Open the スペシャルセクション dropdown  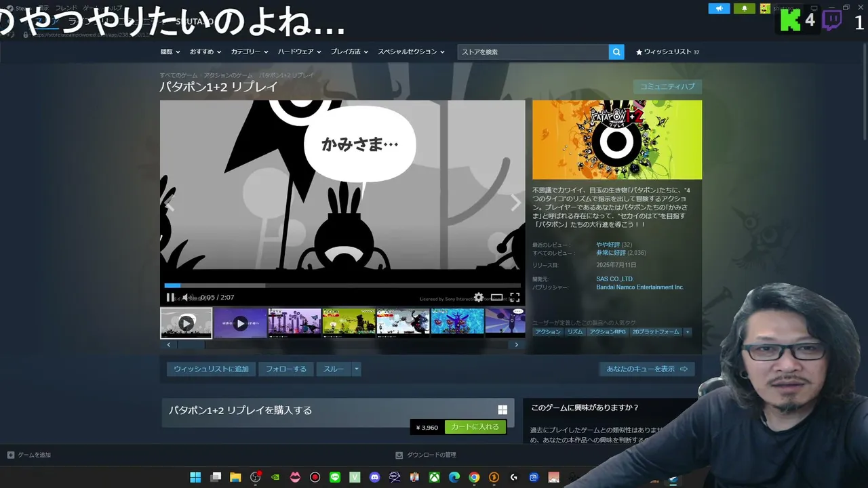point(411,52)
